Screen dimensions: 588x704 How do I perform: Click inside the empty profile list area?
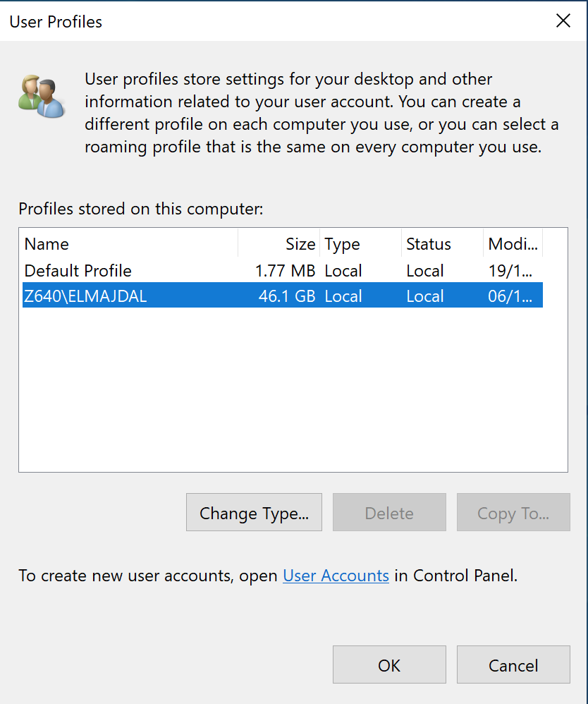click(x=282, y=388)
